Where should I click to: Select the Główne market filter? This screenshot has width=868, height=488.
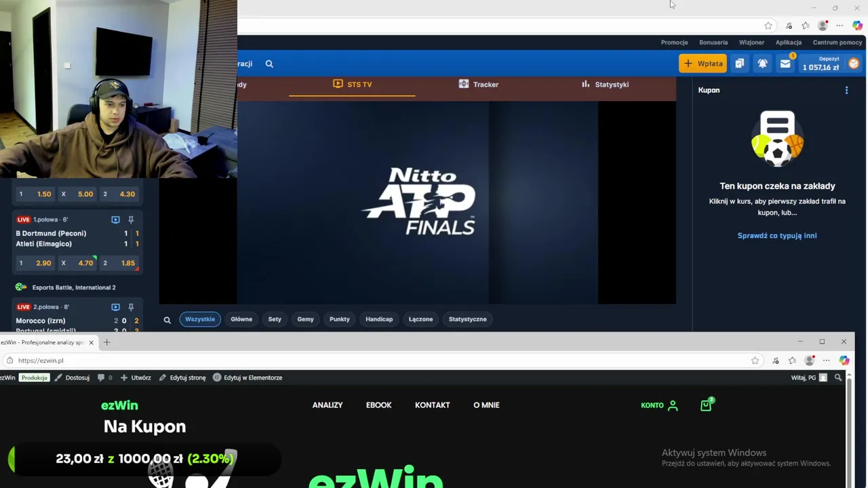[x=241, y=319]
